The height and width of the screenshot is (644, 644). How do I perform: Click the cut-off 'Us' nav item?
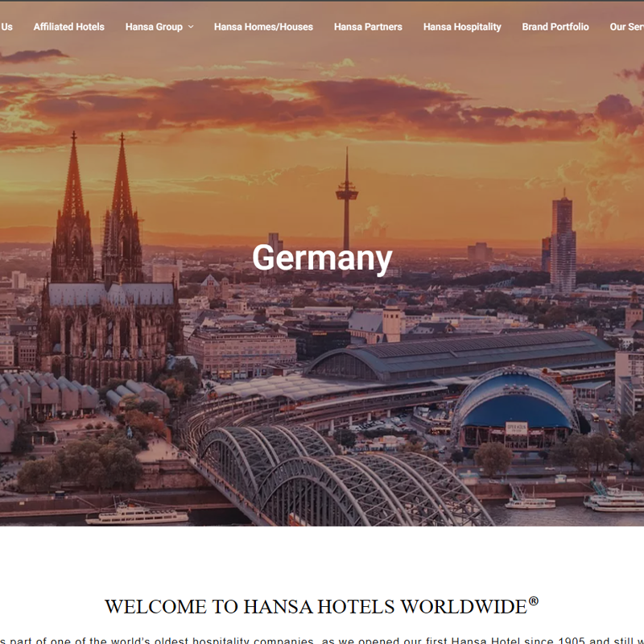(x=6, y=27)
